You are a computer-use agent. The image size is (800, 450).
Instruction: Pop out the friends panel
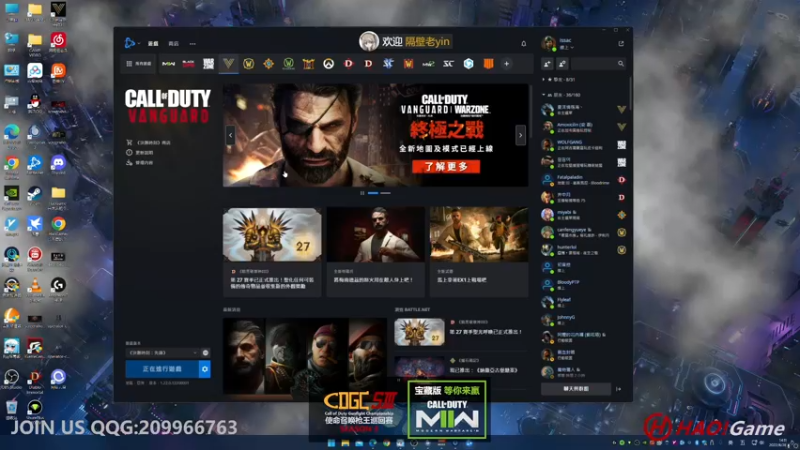pyautogui.click(x=621, y=44)
